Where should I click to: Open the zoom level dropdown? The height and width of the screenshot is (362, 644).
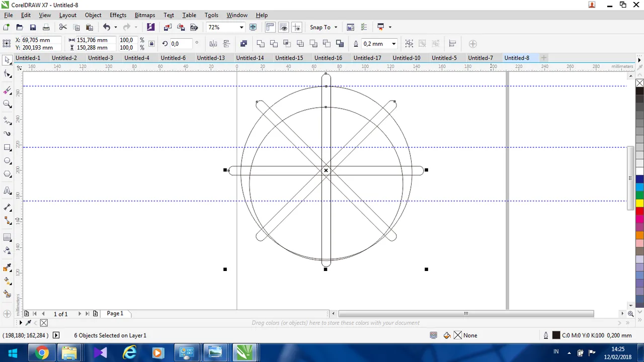pos(241,27)
